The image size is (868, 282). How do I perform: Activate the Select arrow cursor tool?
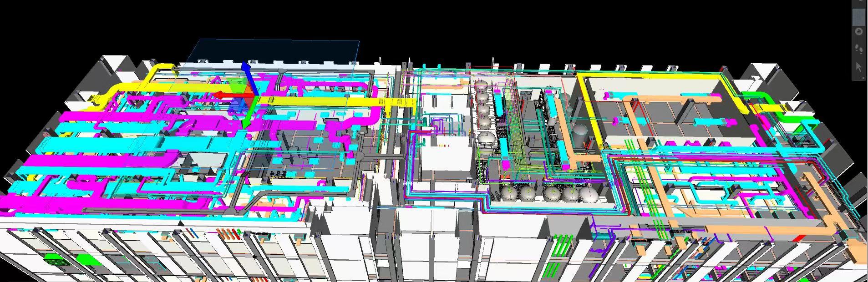[859, 67]
